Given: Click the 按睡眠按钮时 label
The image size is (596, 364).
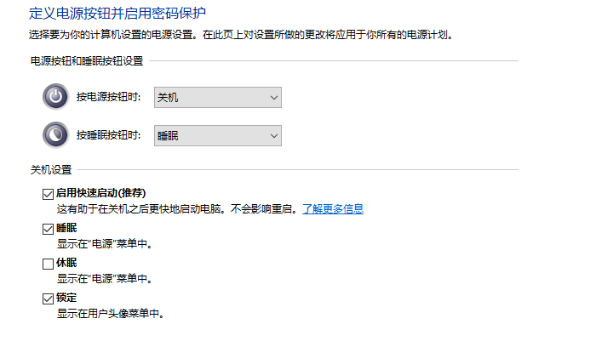Looking at the screenshot, I should pos(108,135).
